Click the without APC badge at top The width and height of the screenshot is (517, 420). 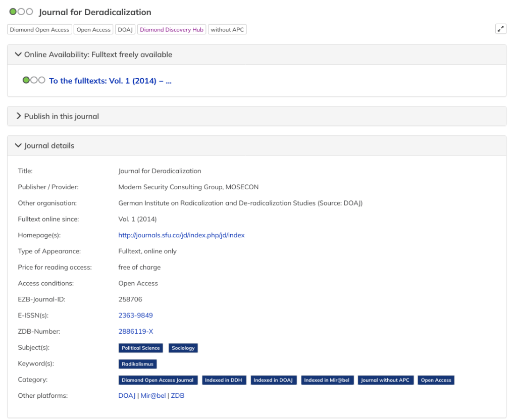click(227, 30)
